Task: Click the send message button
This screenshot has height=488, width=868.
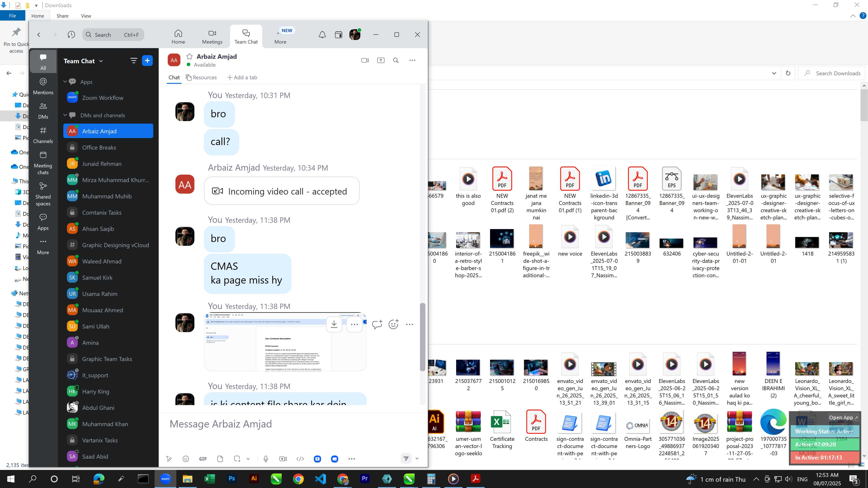Action: pyautogui.click(x=406, y=458)
